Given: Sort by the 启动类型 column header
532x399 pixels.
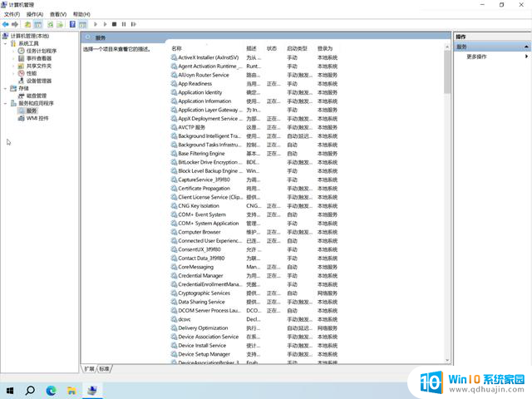Looking at the screenshot, I should 297,48.
